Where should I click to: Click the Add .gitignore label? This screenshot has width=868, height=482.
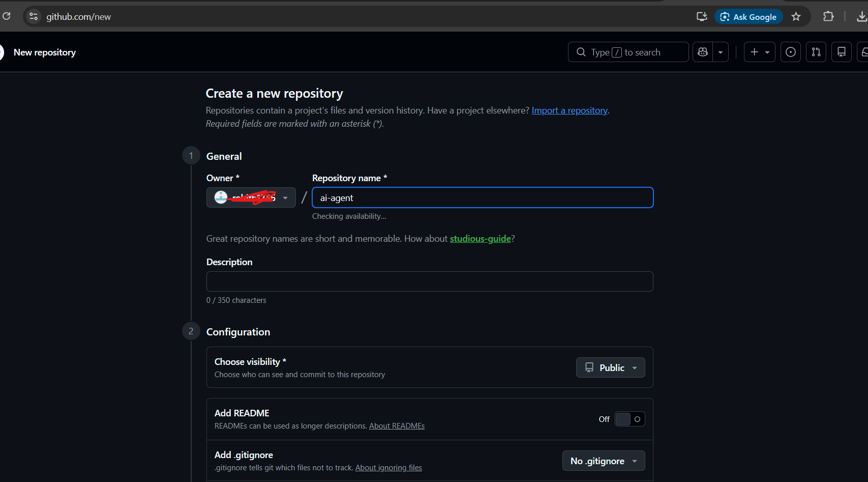click(244, 455)
